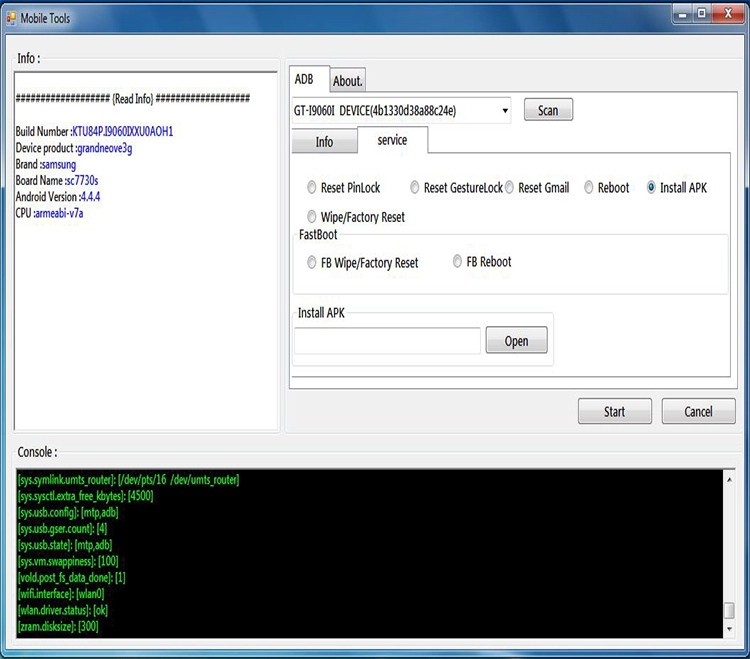Image resolution: width=750 pixels, height=659 pixels.
Task: Click board name value sc7730s
Action: click(82, 181)
